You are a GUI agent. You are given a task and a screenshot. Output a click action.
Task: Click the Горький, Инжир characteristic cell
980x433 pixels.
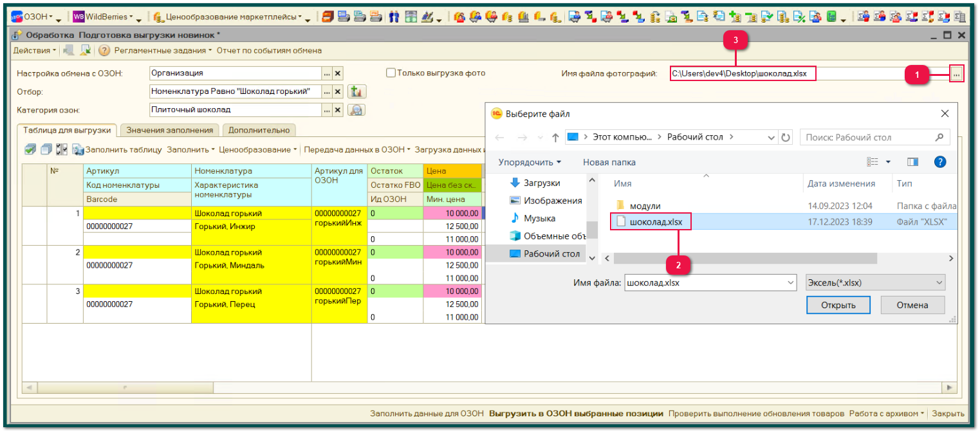pos(252,226)
